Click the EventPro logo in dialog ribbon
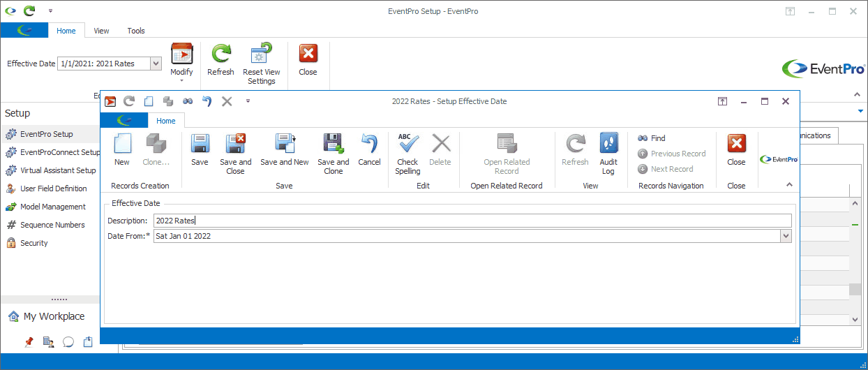The height and width of the screenshot is (370, 868). (x=779, y=159)
